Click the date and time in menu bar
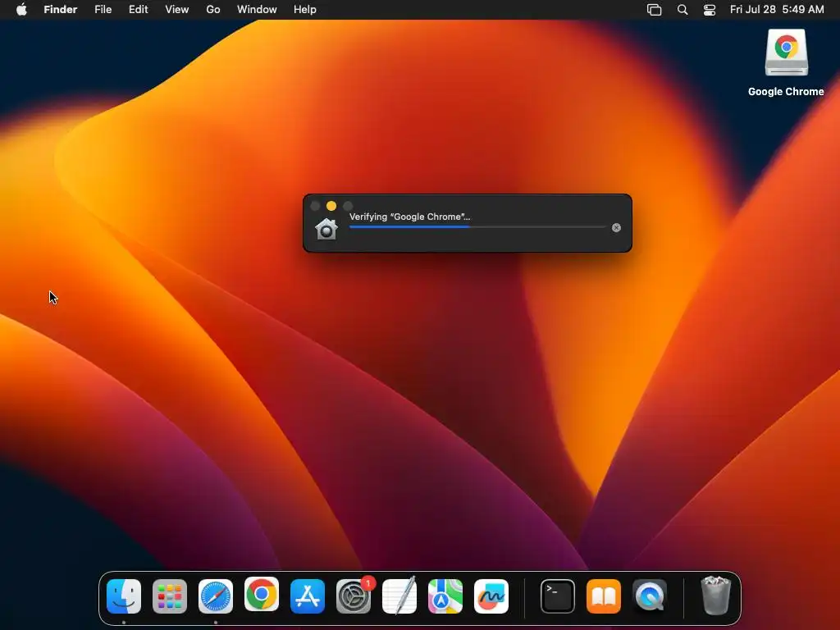 (777, 10)
